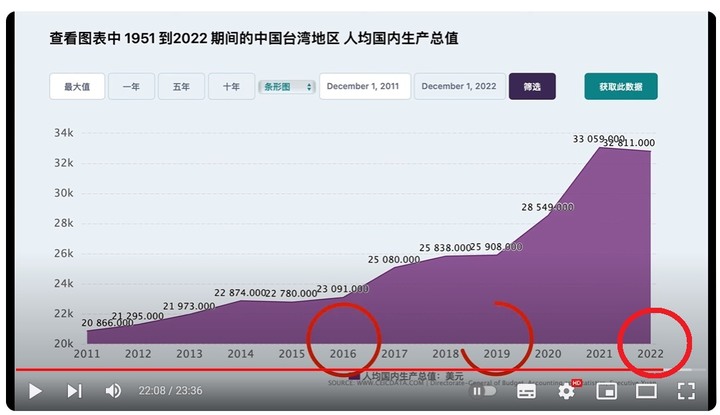Seek on the red video progress bar
This screenshot has height=415, width=720.
pos(339,369)
